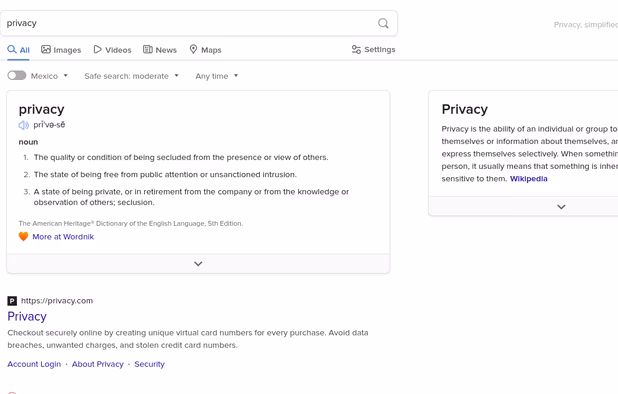The width and height of the screenshot is (618, 394).
Task: Follow the Account Login link
Action: pos(34,364)
